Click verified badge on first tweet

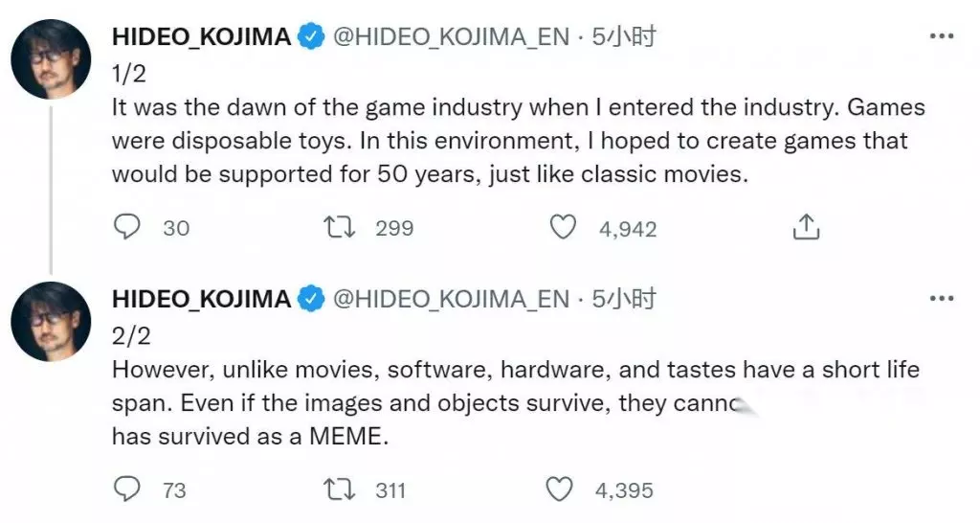(x=311, y=37)
